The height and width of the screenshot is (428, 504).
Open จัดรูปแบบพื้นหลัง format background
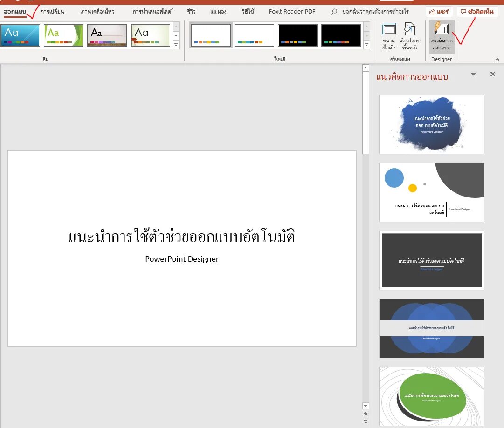pos(410,37)
